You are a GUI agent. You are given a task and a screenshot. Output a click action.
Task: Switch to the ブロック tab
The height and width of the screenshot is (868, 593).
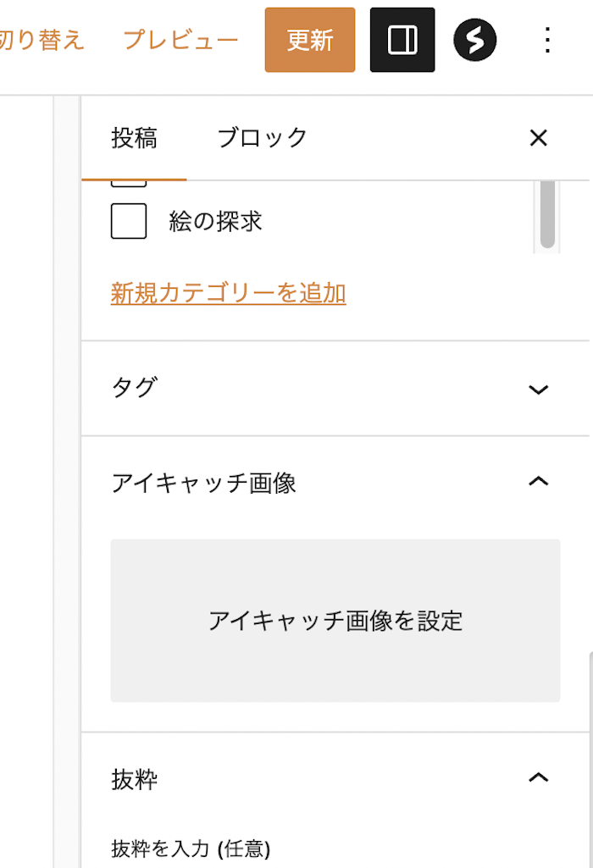click(x=262, y=138)
